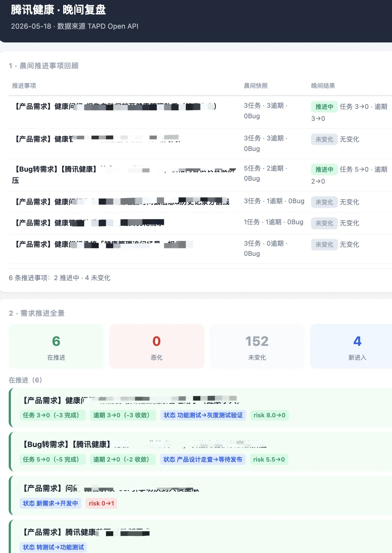Open the 在推进 stat card showing 6
The image size is (392, 553).
point(56,347)
